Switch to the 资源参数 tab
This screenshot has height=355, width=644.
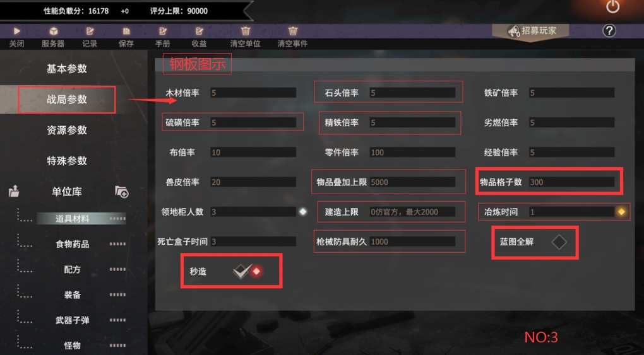[x=67, y=130]
